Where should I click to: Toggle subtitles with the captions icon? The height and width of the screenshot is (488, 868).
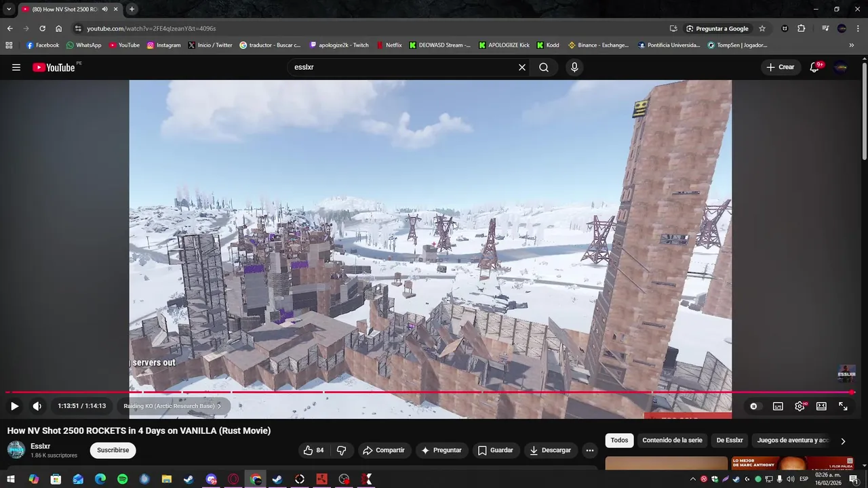click(778, 406)
